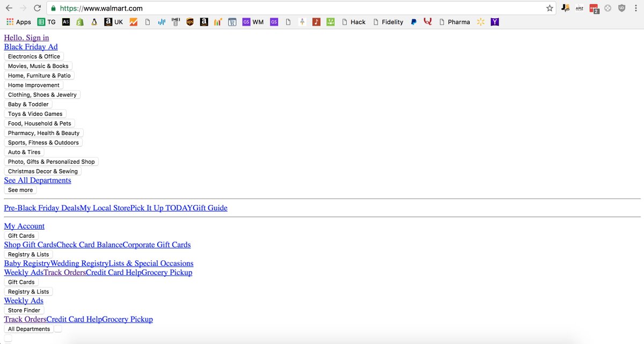Click the address bar URL field
Image resolution: width=644 pixels, height=344 pixels.
[301, 8]
